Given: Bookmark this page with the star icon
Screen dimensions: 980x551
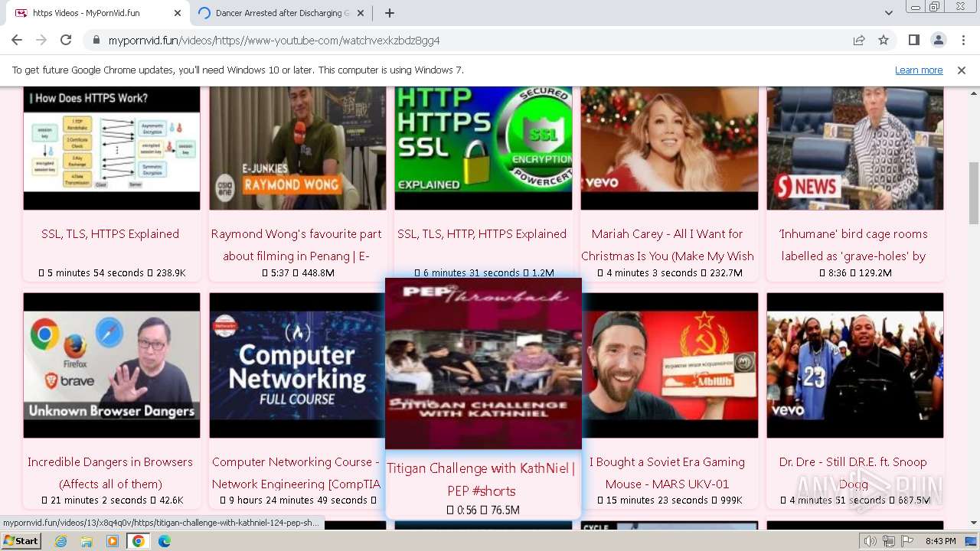Looking at the screenshot, I should point(884,41).
